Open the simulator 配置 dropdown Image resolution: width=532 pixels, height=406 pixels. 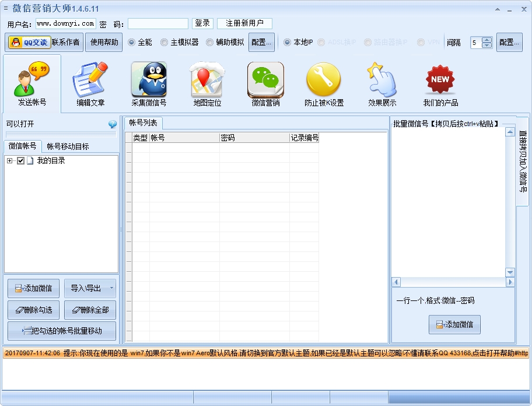point(261,42)
